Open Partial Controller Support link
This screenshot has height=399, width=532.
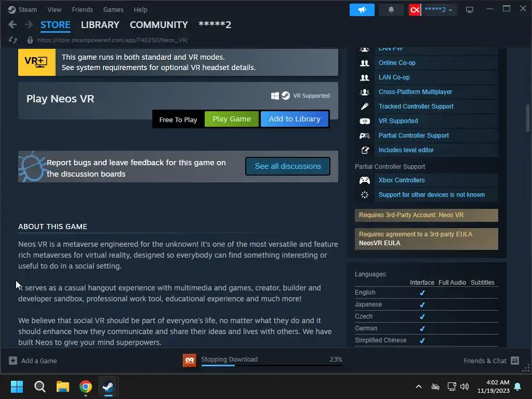click(414, 136)
